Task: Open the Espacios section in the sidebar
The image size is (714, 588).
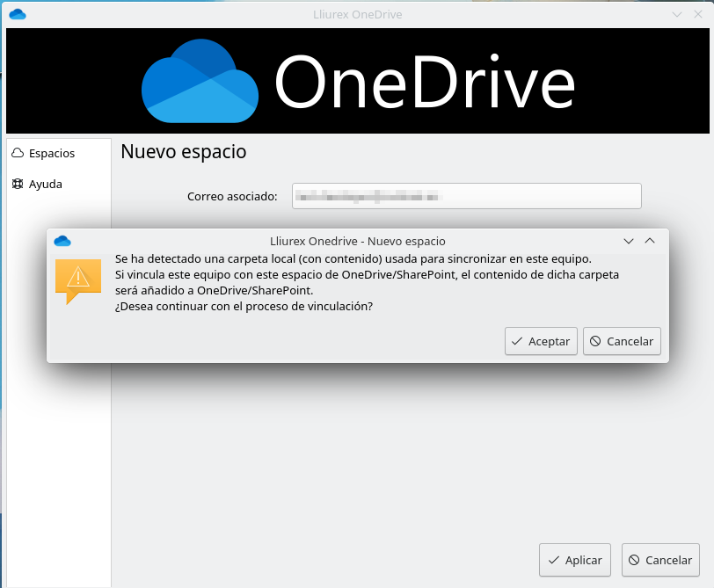Action: pos(51,153)
